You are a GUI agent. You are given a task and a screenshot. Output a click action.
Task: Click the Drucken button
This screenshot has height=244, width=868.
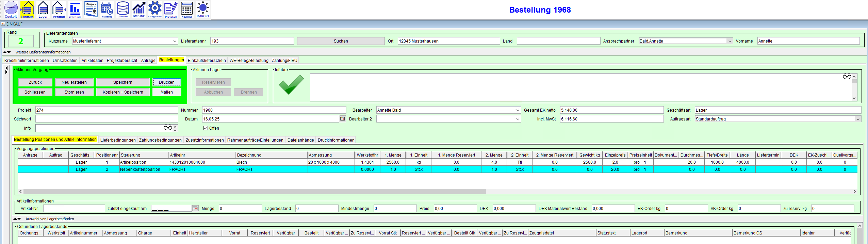(167, 82)
